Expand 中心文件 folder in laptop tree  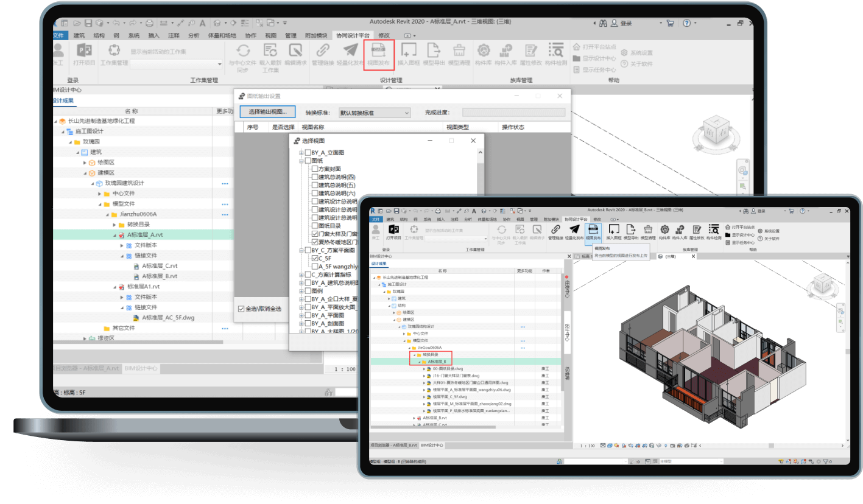(99, 194)
